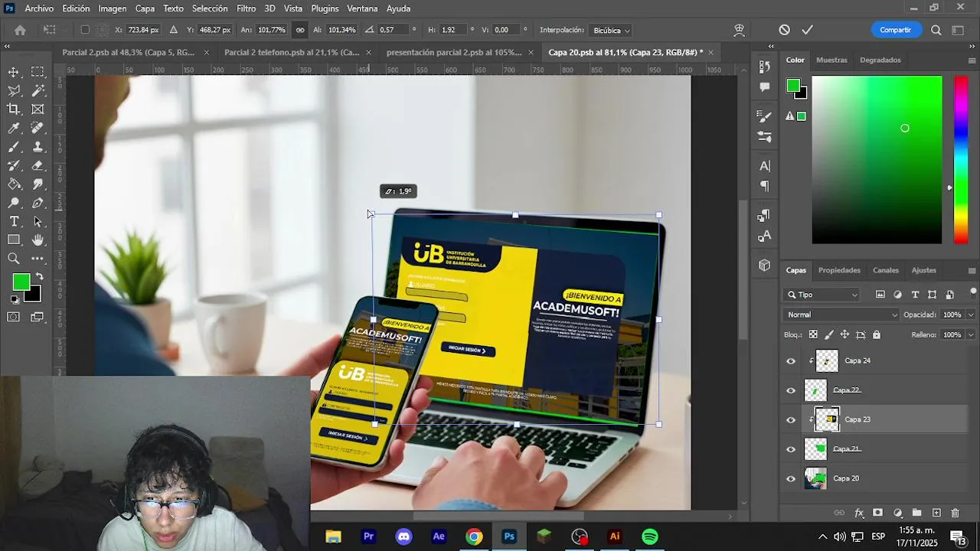
Task: Switch to the Canales tab
Action: click(x=886, y=270)
